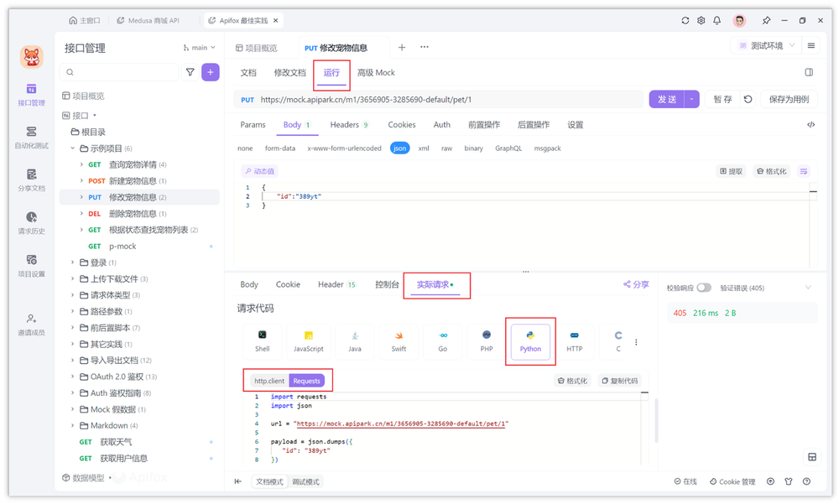The height and width of the screenshot is (504, 839).
Task: Open the 高级 Mock tab
Action: click(x=376, y=73)
